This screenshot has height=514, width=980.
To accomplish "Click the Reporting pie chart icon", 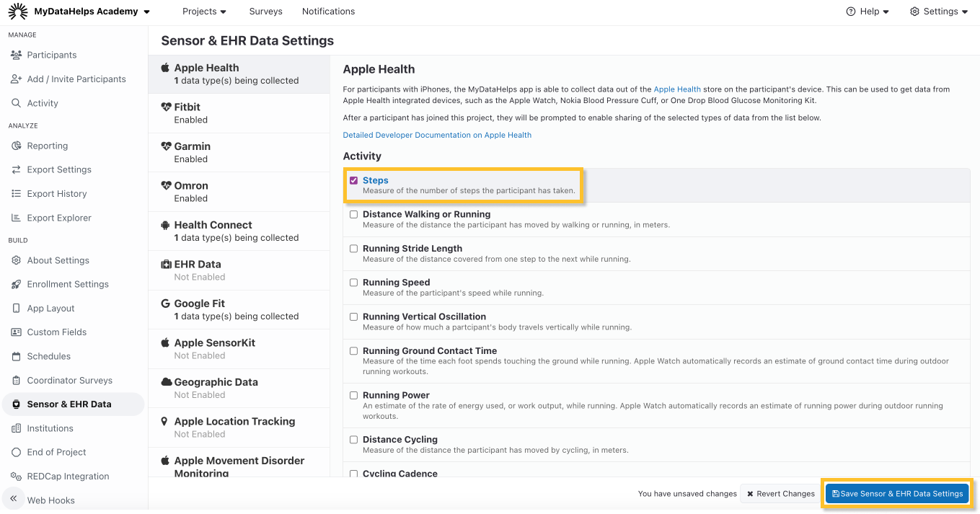I will pos(16,146).
